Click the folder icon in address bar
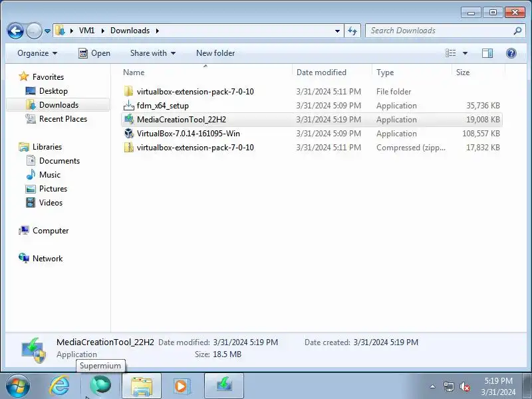 [60, 31]
